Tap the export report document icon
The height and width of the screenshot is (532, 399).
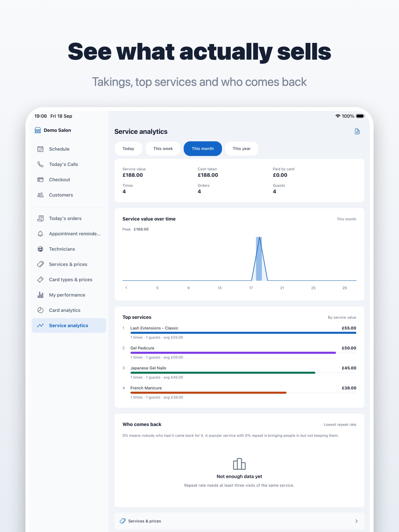coord(357,131)
